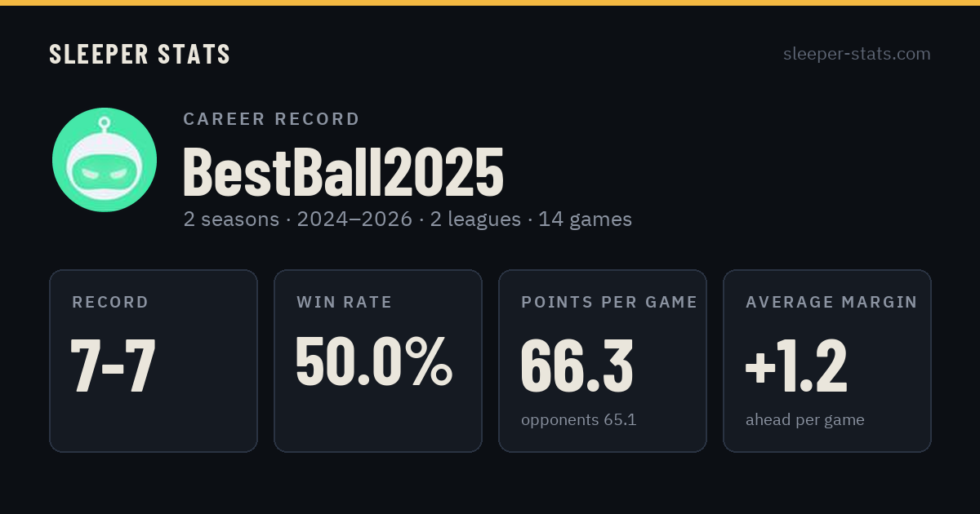Screen dimensions: 980x514
Task: Select the Record card showing 7-7
Action: pyautogui.click(x=154, y=361)
